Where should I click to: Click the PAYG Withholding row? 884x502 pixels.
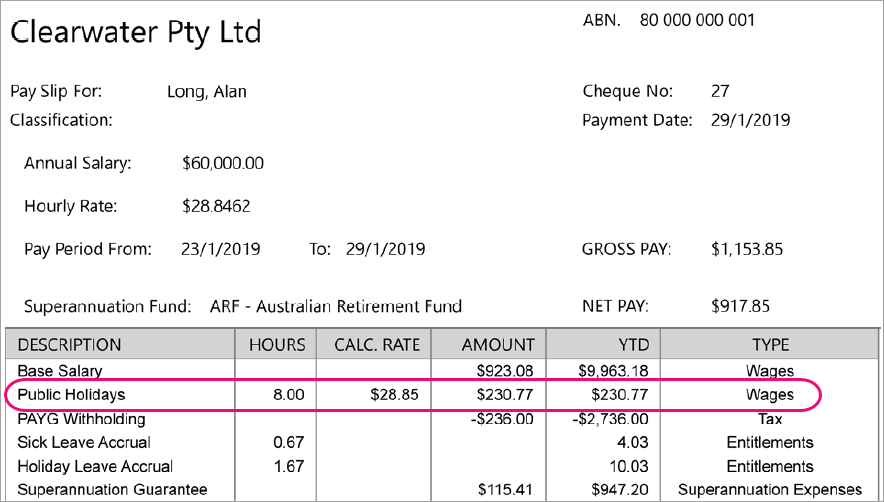[x=81, y=418]
